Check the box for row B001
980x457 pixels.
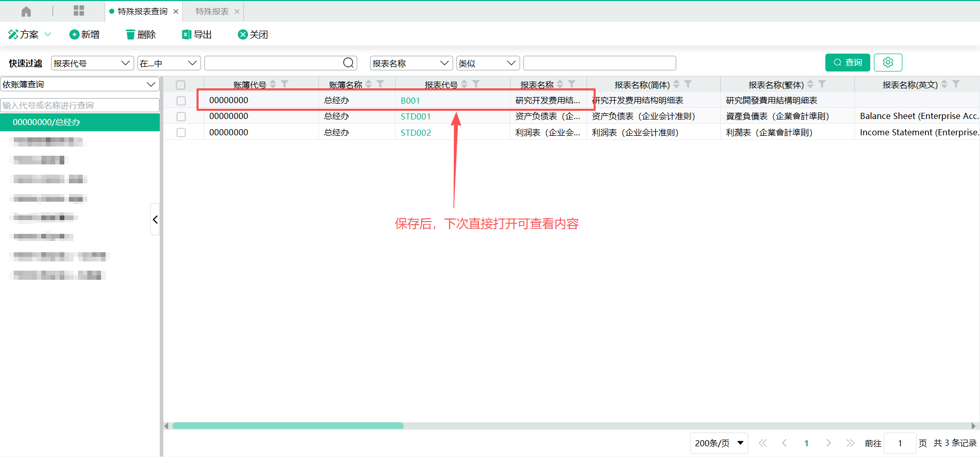click(x=181, y=101)
